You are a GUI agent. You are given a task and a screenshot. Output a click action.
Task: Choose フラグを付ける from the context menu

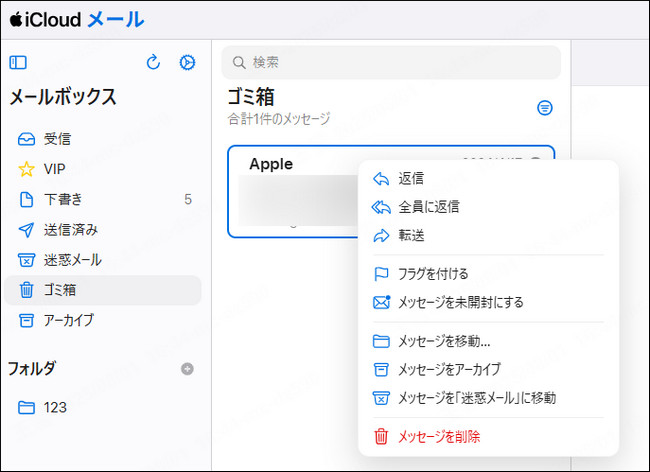coord(488,274)
